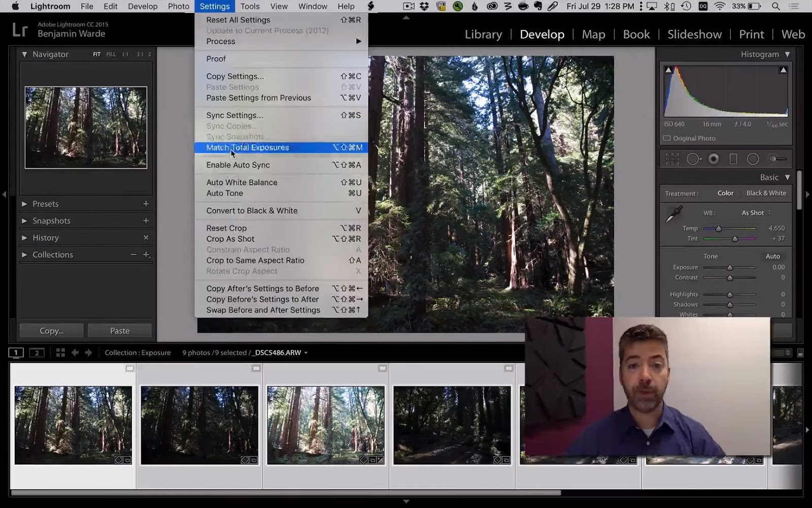
Task: Choose Enable Auto Sync menu item
Action: pyautogui.click(x=281, y=165)
